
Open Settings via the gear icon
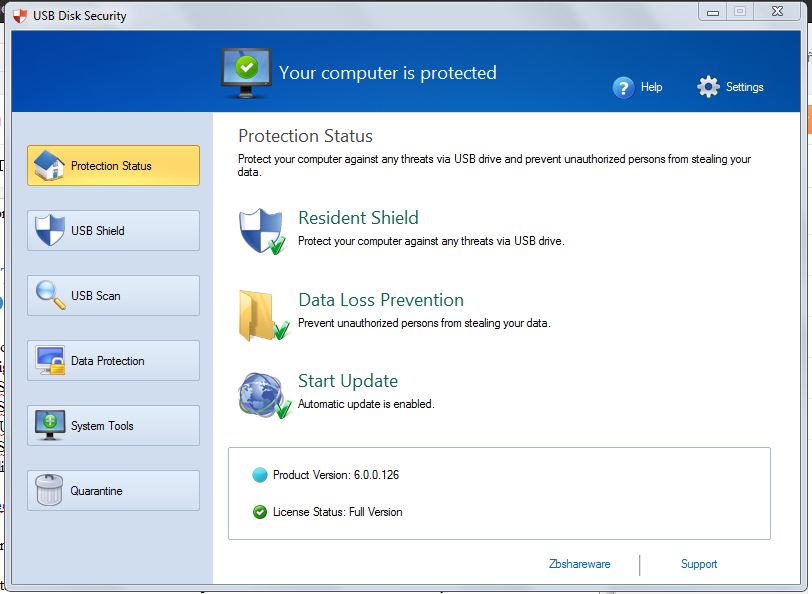(x=708, y=86)
